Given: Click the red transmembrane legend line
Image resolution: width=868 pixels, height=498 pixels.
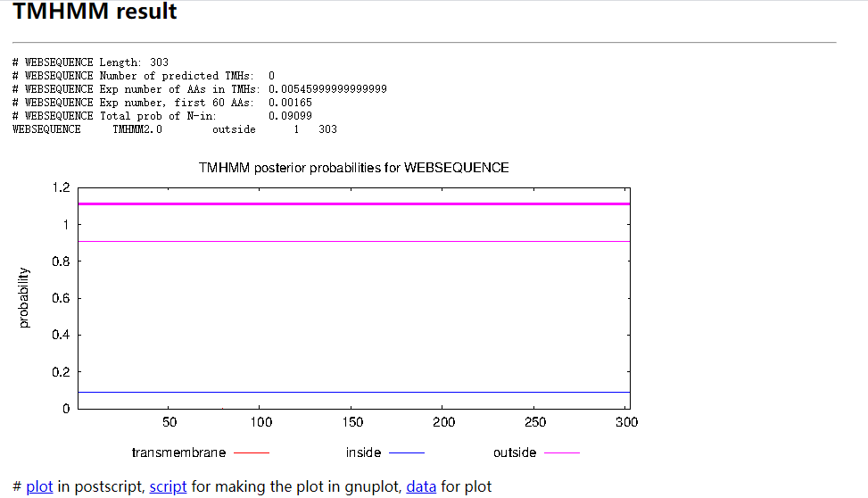Looking at the screenshot, I should pos(252,452).
